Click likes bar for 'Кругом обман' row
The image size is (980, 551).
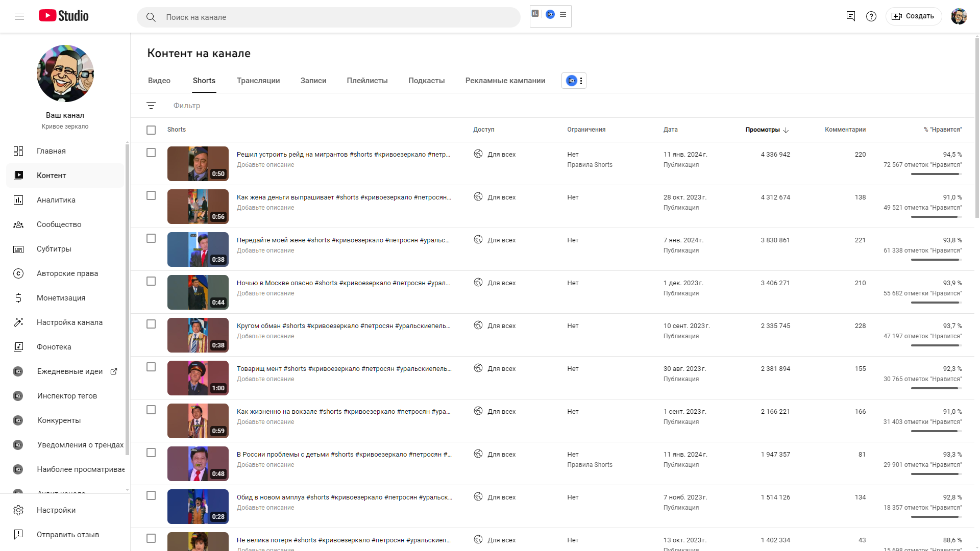point(936,345)
